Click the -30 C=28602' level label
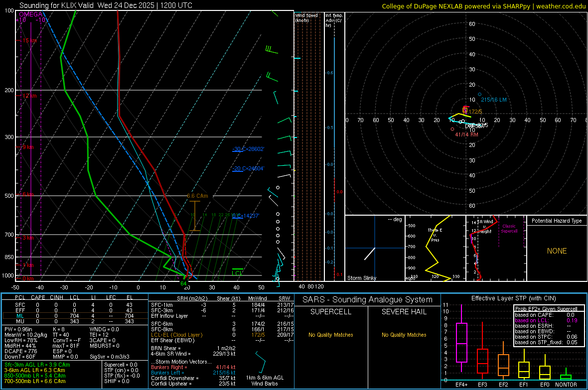The width and height of the screenshot is (588, 390). (248, 149)
